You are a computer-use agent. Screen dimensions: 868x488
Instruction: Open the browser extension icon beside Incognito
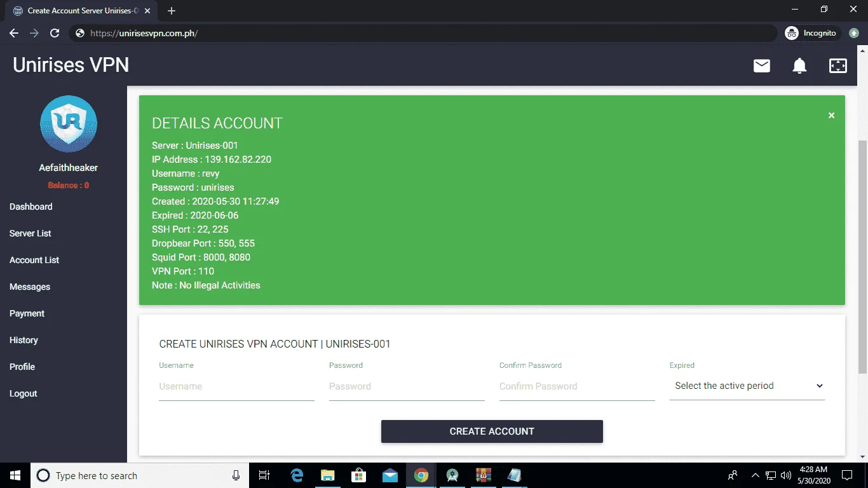(x=854, y=33)
